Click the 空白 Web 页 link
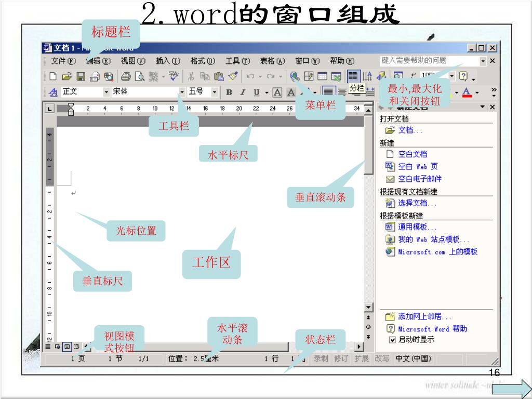Image resolution: width=532 pixels, height=399 pixels. (x=418, y=166)
